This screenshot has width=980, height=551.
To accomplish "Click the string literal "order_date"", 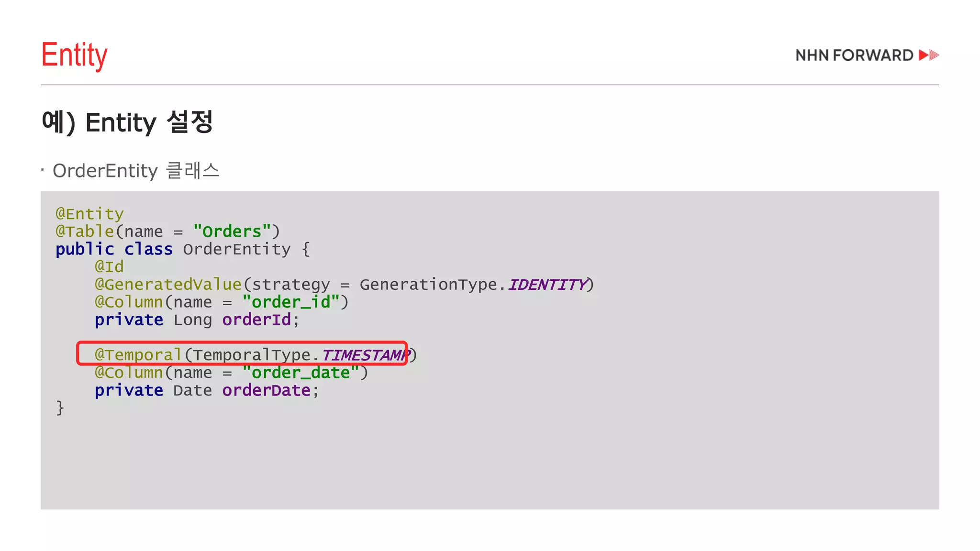I will [301, 373].
